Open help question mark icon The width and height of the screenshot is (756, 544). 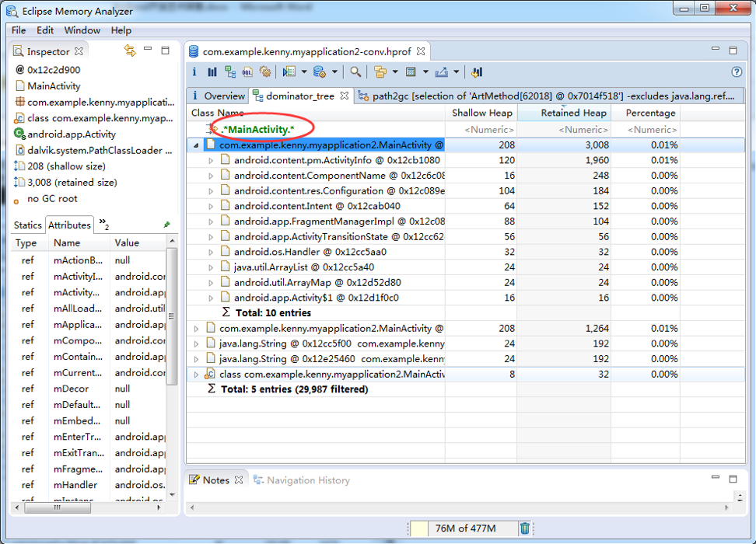(x=737, y=72)
